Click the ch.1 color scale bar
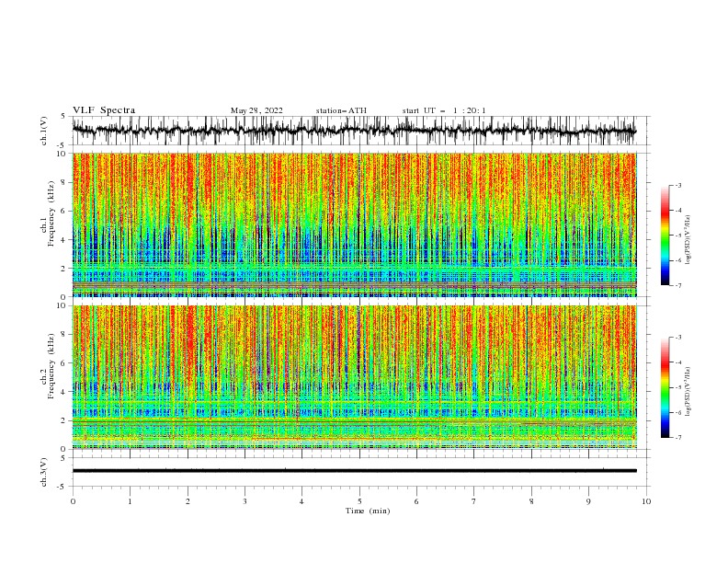Screen dimensions: 728x563 pyautogui.click(x=665, y=236)
